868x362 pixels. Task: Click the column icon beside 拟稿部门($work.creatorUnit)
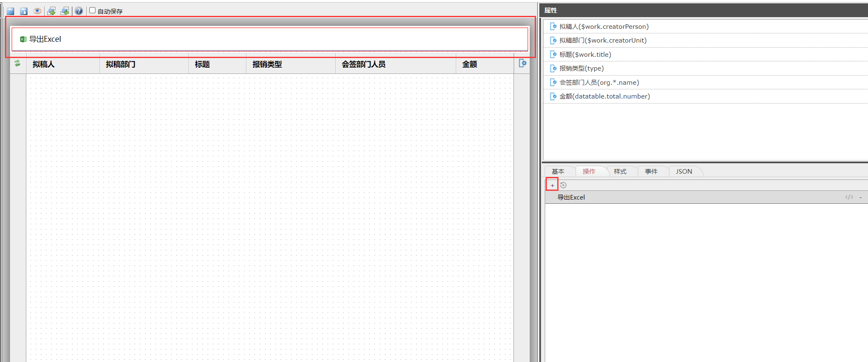(x=553, y=41)
